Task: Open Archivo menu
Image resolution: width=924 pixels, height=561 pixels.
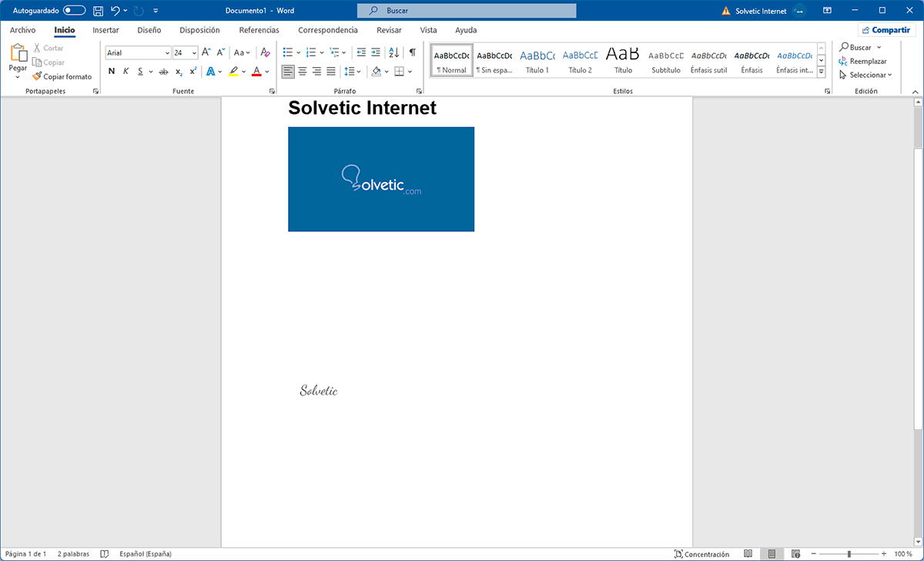Action: click(x=22, y=30)
